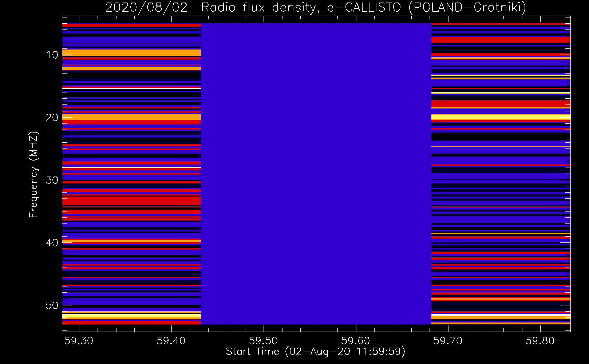This screenshot has width=589, height=364.
Task: Click the time tick label '59.40'
Action: pos(171,341)
